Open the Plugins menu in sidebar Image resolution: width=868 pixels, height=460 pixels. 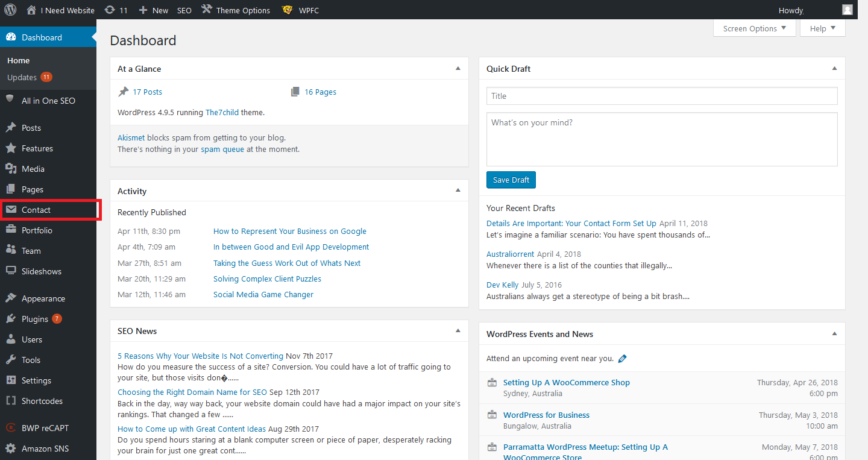tap(35, 319)
